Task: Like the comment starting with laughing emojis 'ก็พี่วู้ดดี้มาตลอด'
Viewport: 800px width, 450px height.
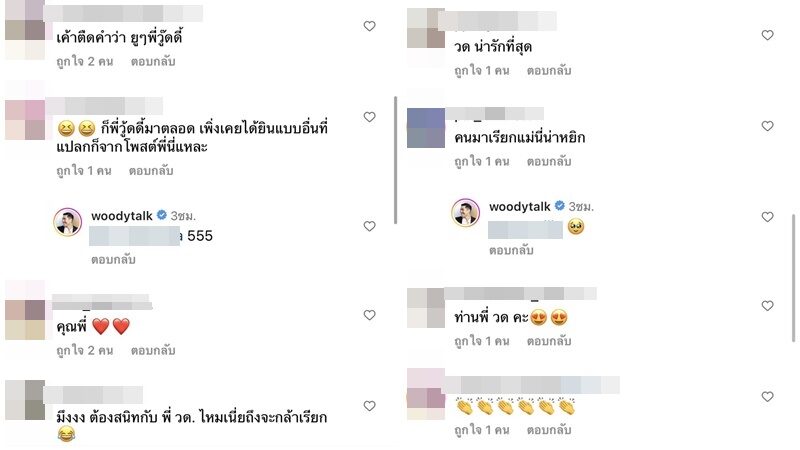Action: (x=369, y=117)
